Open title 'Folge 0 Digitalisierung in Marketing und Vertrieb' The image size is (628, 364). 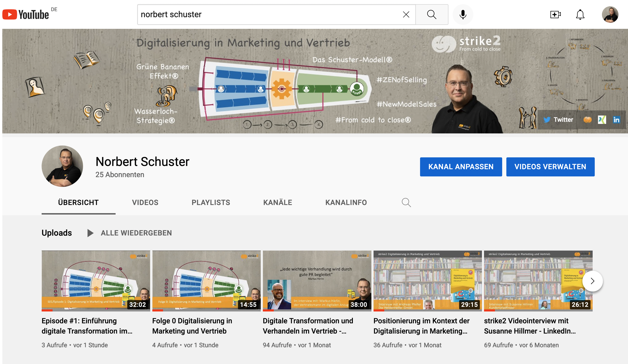click(x=192, y=326)
